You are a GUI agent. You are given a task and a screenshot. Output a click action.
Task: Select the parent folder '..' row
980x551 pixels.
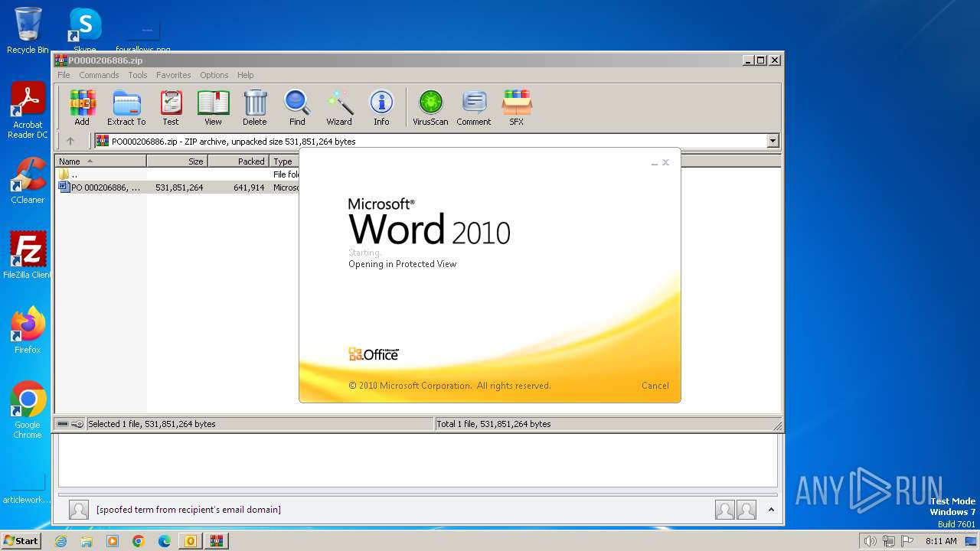(x=178, y=174)
